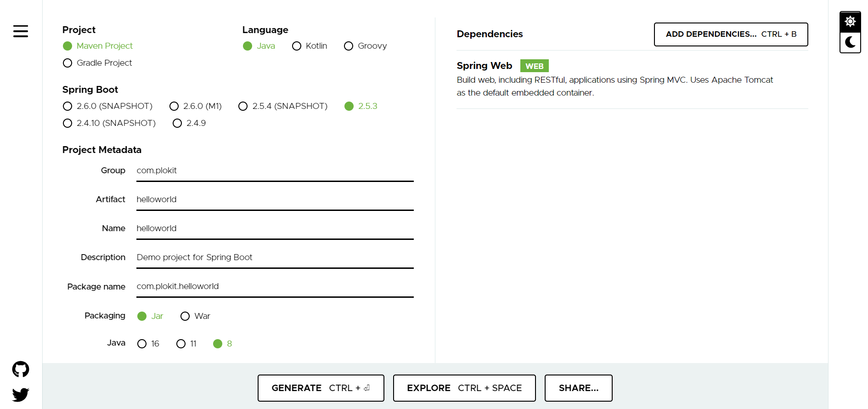This screenshot has width=868, height=409.
Task: Switch to dark theme moon icon
Action: click(850, 42)
